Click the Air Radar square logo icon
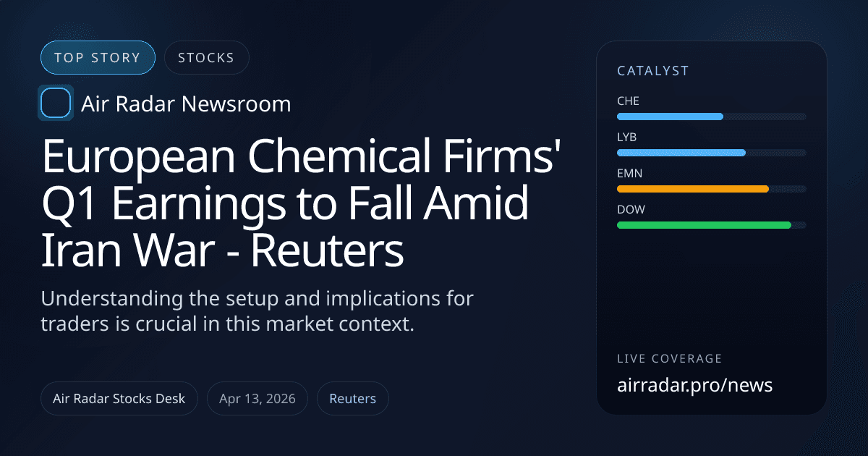The height and width of the screenshot is (456, 868). [56, 104]
